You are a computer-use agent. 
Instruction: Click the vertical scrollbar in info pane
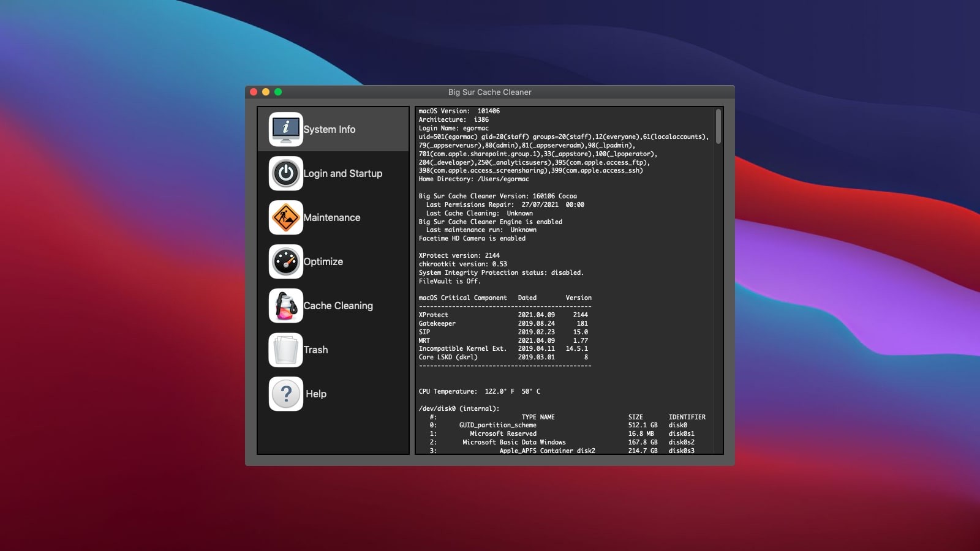pos(718,127)
